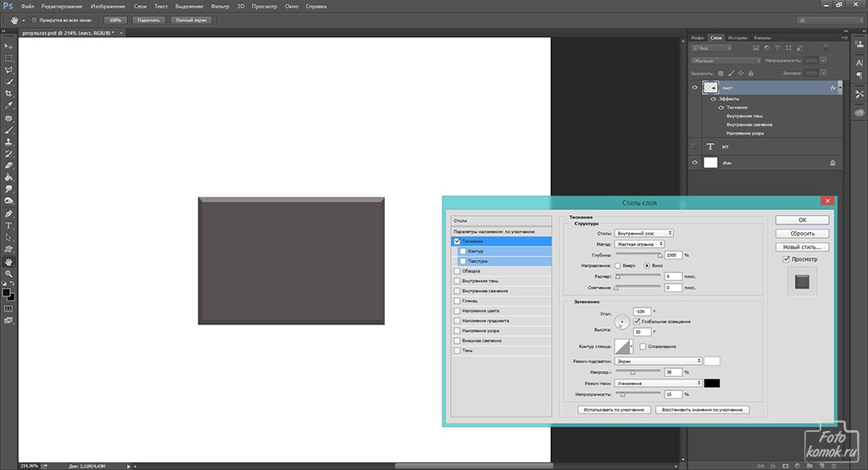Select the Horizontal Type tool
Viewport: 868px width, 470px height.
pyautogui.click(x=8, y=225)
